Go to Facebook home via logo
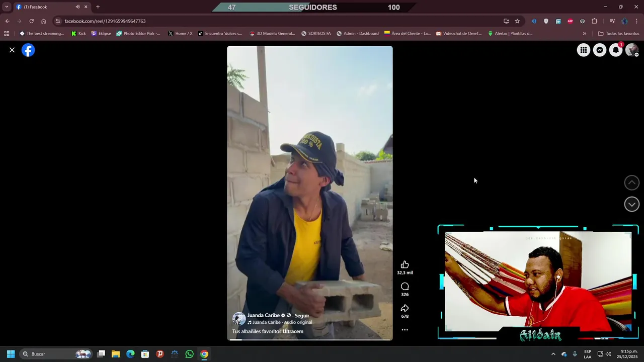Image resolution: width=644 pixels, height=362 pixels. pyautogui.click(x=28, y=50)
